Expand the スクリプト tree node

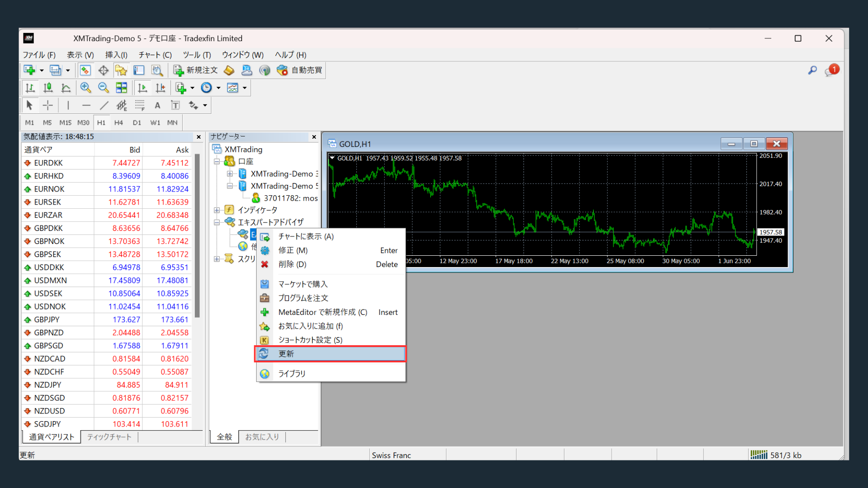pos(217,259)
